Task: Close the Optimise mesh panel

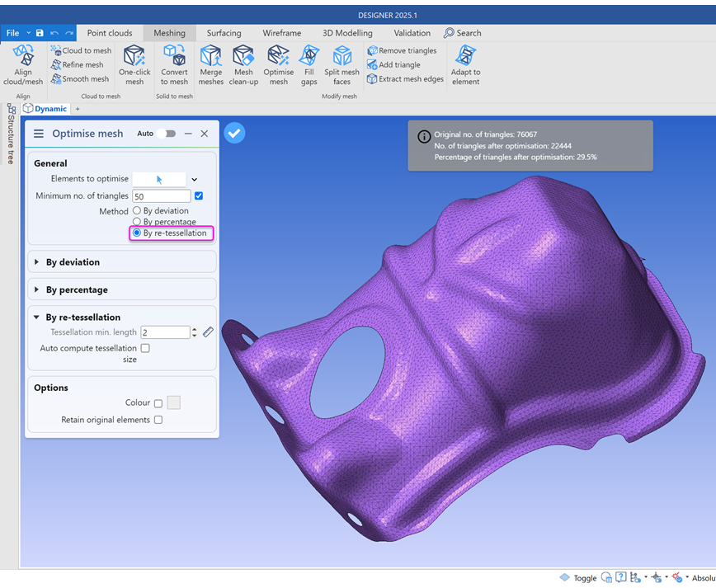Action: pyautogui.click(x=204, y=134)
